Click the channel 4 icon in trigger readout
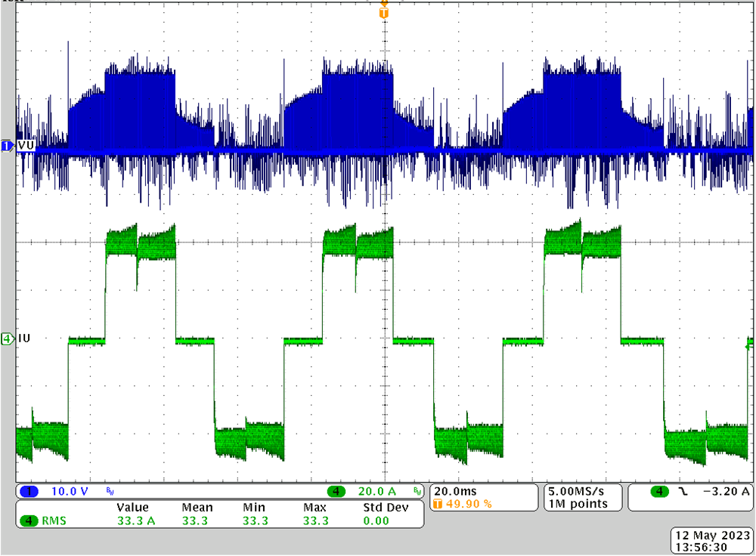This screenshot has height=556, width=756. point(658,491)
